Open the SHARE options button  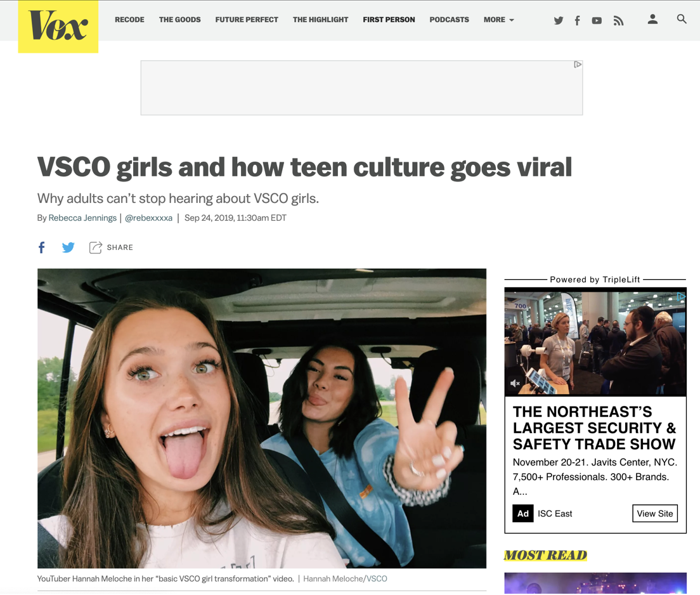tap(111, 247)
